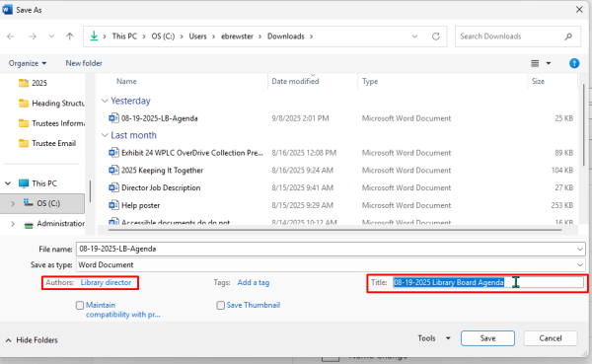Tick the Save Thumbnail checkbox

click(220, 305)
